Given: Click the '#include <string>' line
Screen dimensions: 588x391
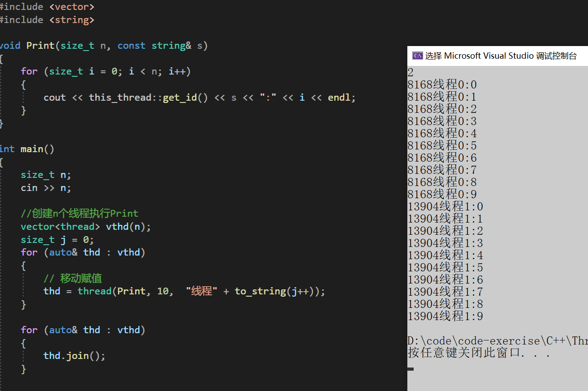Looking at the screenshot, I should (x=47, y=20).
